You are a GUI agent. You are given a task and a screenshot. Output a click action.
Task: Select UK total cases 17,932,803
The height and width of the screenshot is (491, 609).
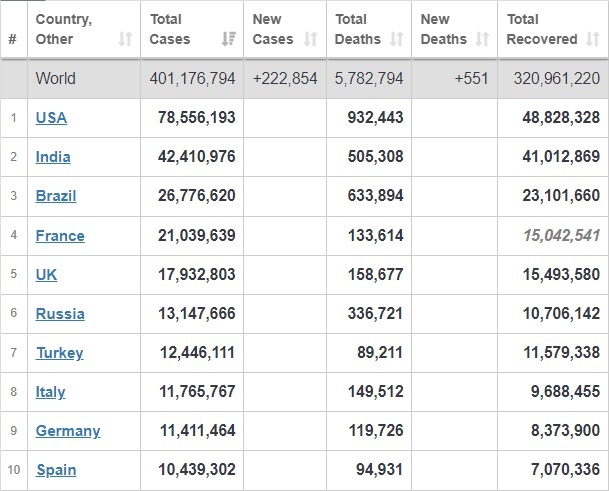[197, 274]
